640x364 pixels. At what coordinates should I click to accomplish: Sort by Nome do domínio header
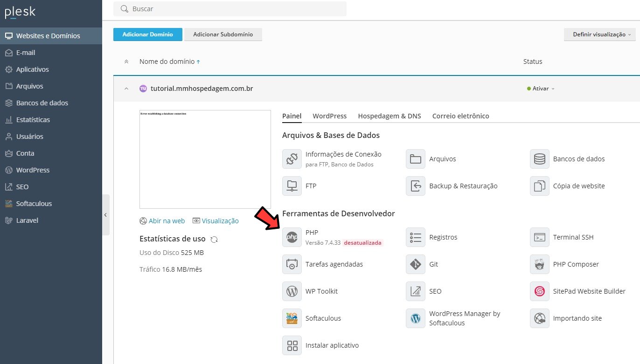(x=170, y=62)
